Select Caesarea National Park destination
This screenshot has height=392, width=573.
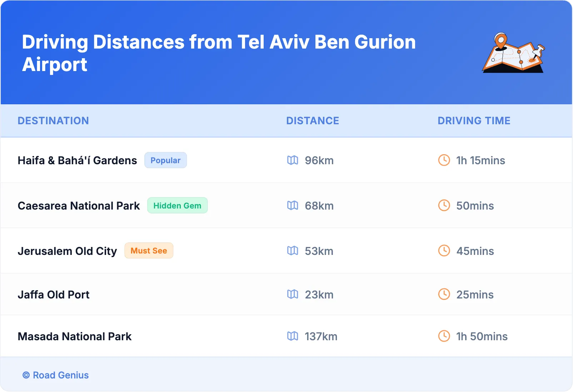[x=79, y=206]
